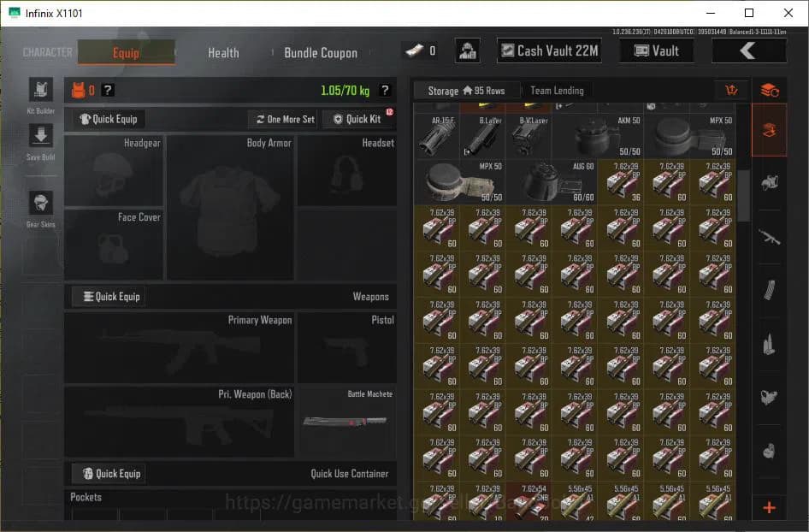809x532 pixels.
Task: Select the ammunition category filter icon
Action: point(769,344)
